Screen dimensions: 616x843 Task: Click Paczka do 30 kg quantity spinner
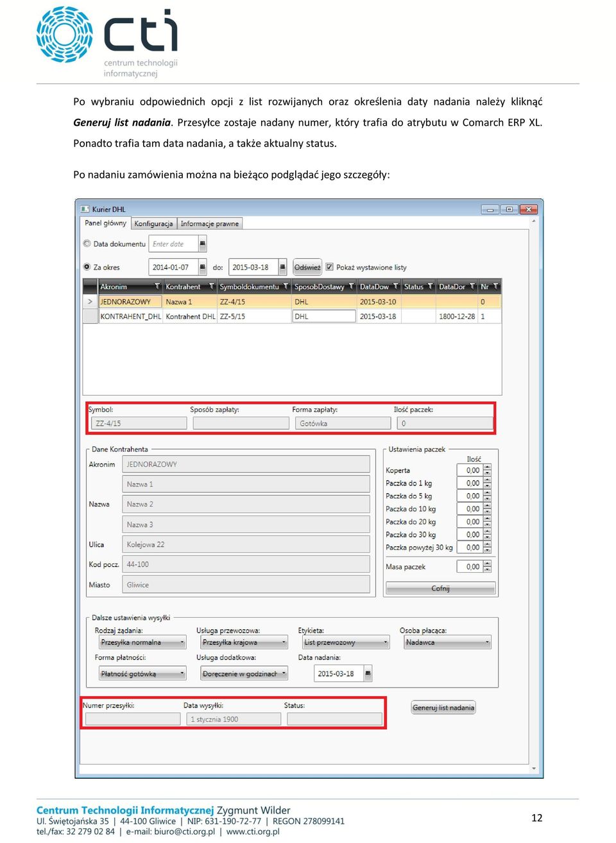pos(487,535)
